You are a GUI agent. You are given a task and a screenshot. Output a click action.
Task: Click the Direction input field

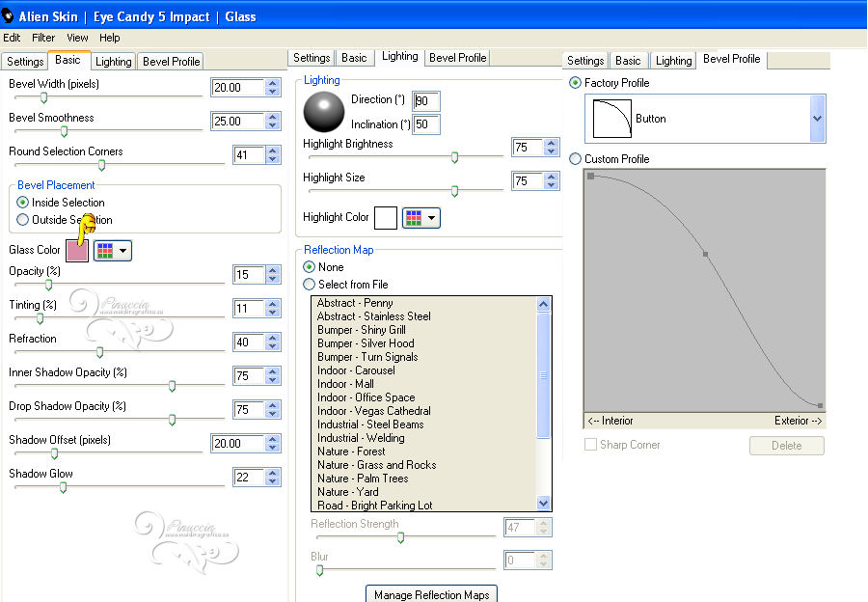point(426,101)
